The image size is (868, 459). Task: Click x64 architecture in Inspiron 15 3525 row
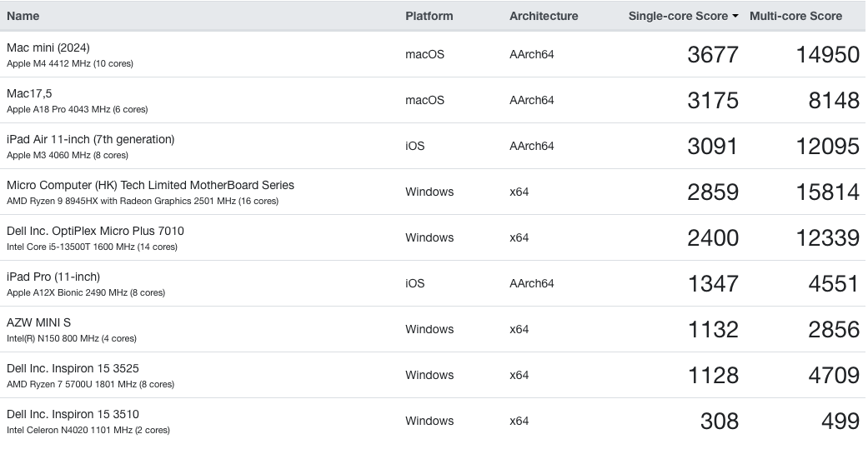pyautogui.click(x=519, y=376)
